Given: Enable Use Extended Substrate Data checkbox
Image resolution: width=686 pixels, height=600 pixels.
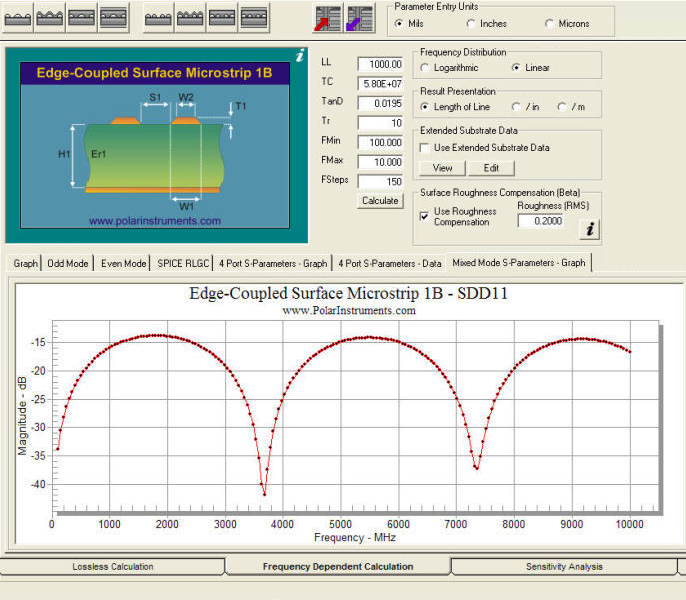Looking at the screenshot, I should 424,148.
